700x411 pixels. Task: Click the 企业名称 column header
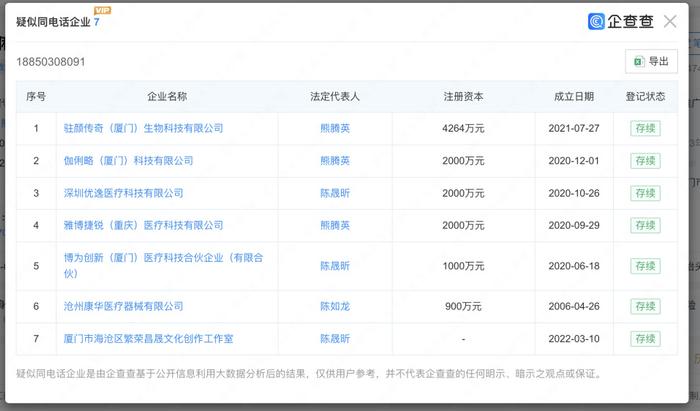coord(167,96)
